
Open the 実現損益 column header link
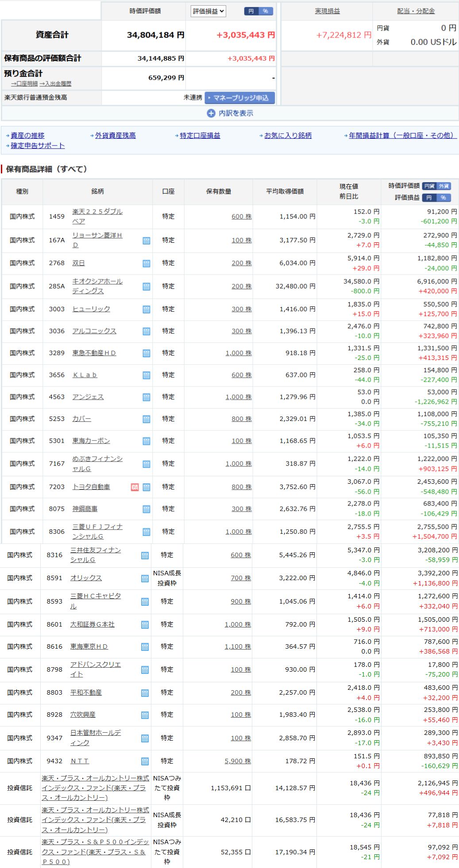[327, 11]
